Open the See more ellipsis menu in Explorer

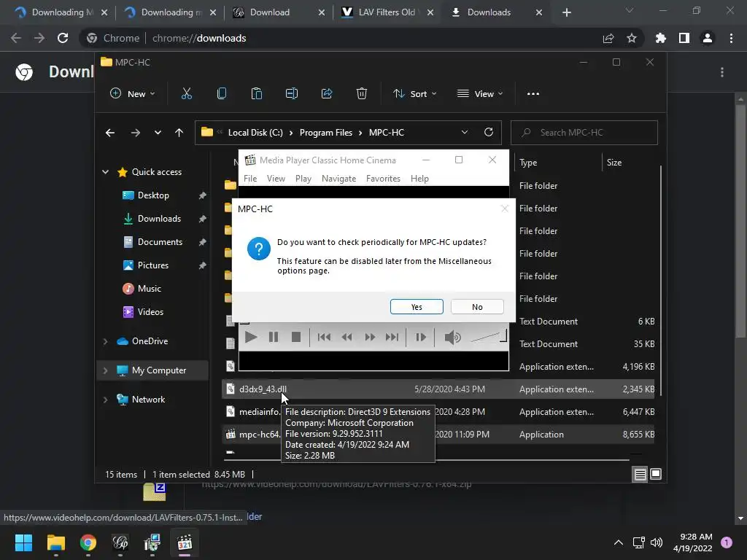pyautogui.click(x=533, y=94)
